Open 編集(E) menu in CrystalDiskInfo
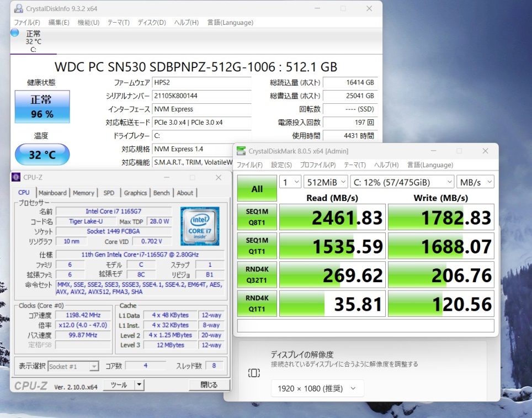Image resolution: width=532 pixels, height=418 pixels. pyautogui.click(x=58, y=23)
